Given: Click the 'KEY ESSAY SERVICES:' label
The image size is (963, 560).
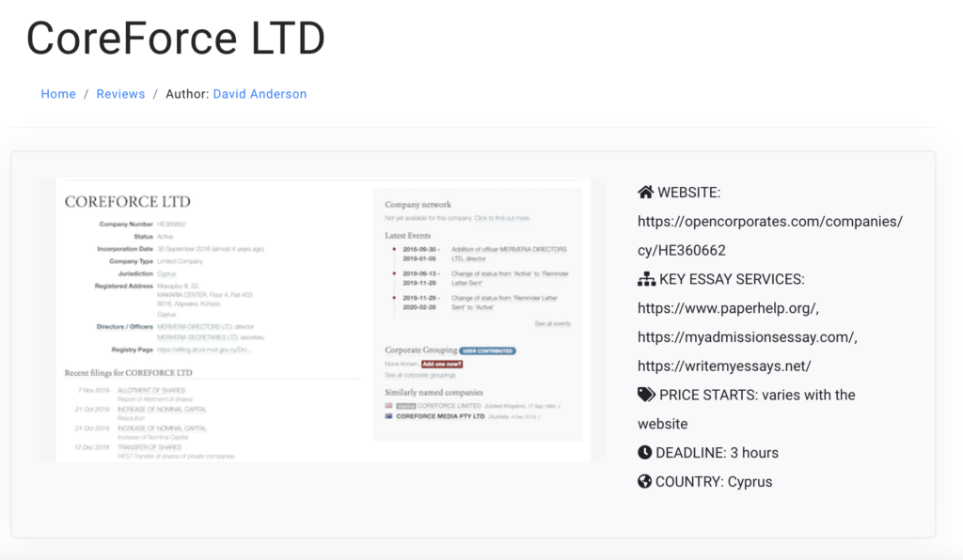Looking at the screenshot, I should coord(732,279).
